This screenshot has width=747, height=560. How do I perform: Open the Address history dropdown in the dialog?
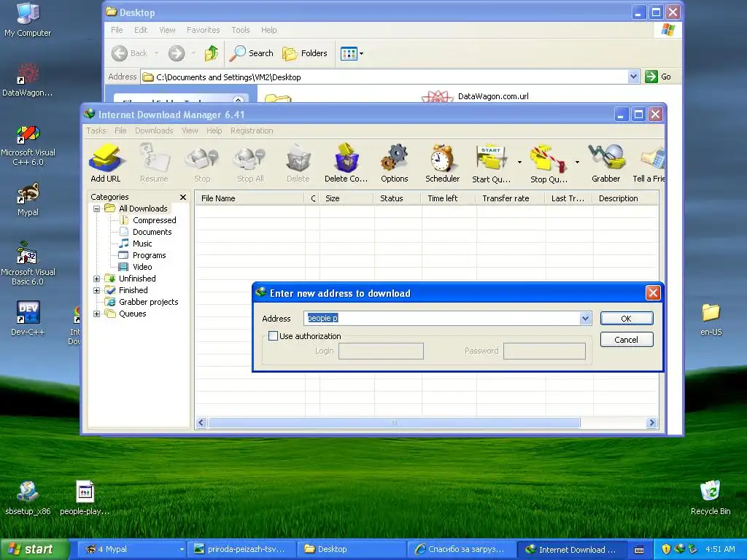(585, 319)
